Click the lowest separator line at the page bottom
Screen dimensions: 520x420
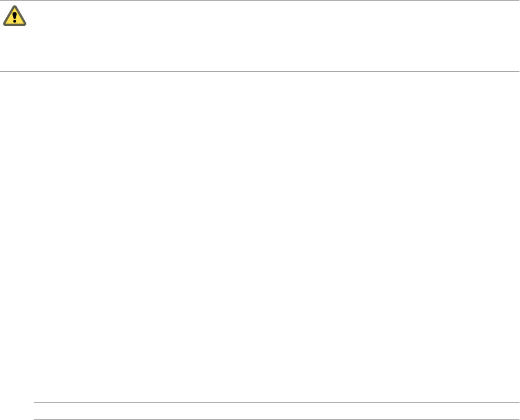coord(276,419)
